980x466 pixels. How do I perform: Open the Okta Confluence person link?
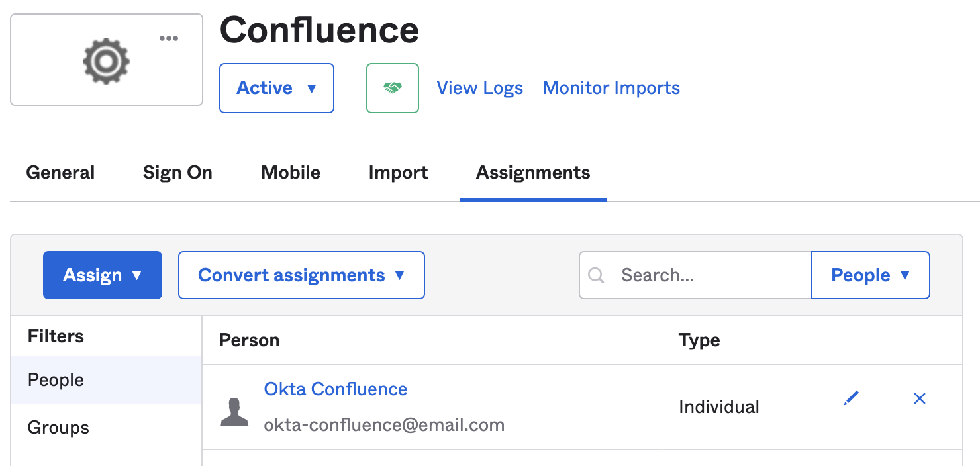point(335,389)
